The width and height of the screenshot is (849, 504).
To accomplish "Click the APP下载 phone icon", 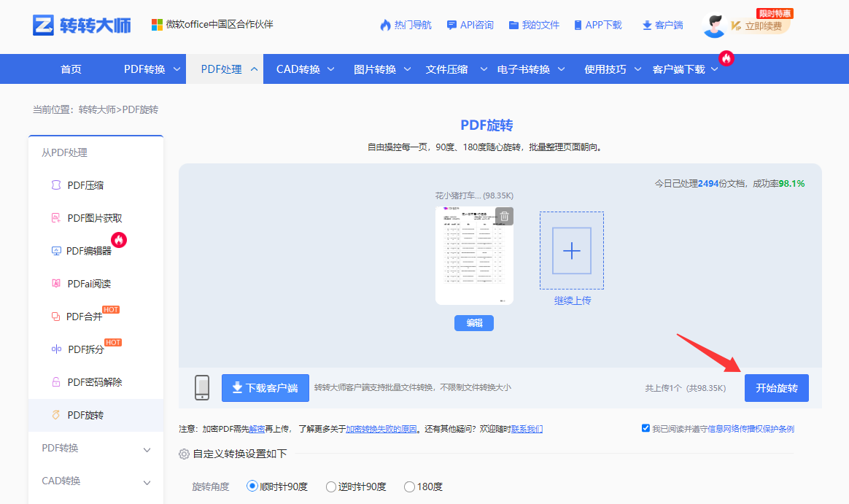I will (578, 26).
